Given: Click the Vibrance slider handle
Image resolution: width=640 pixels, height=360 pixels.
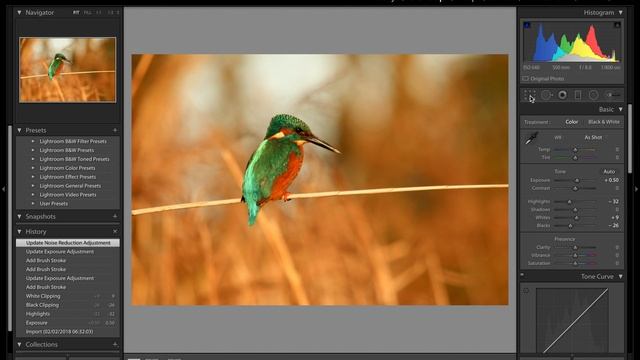Looking at the screenshot, I should point(575,256).
